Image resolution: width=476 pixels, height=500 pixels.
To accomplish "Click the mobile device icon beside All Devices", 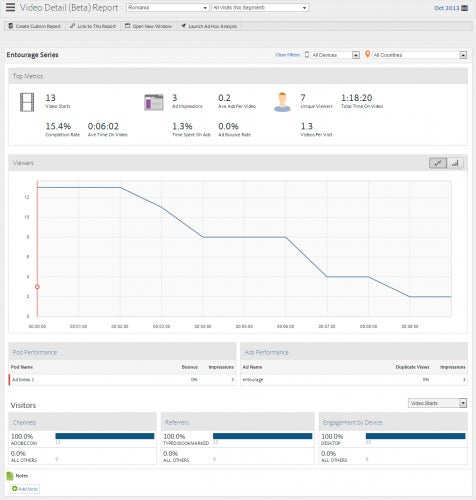I will (x=307, y=55).
